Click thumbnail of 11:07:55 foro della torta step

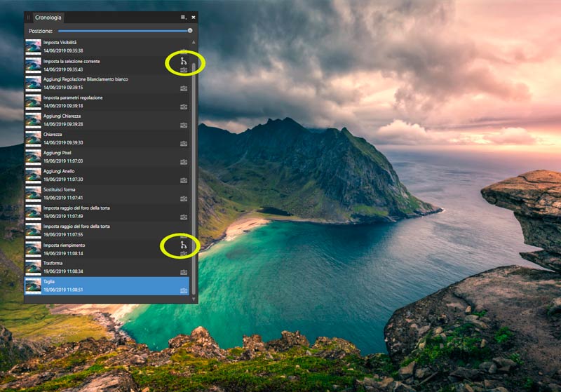tap(33, 231)
